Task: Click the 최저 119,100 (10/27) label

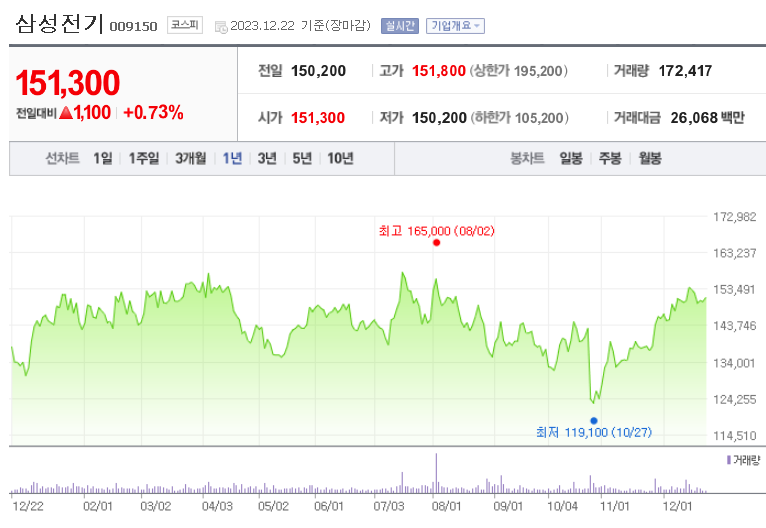Action: click(594, 432)
